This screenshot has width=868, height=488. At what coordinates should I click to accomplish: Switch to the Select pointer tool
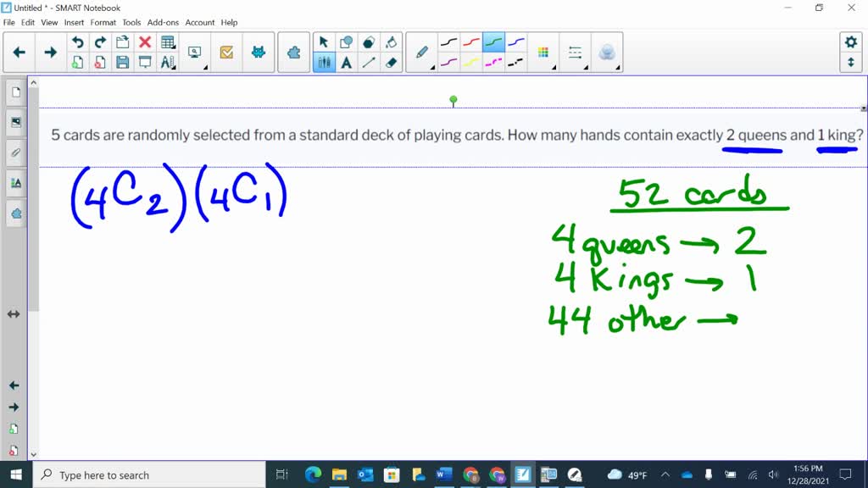(324, 42)
